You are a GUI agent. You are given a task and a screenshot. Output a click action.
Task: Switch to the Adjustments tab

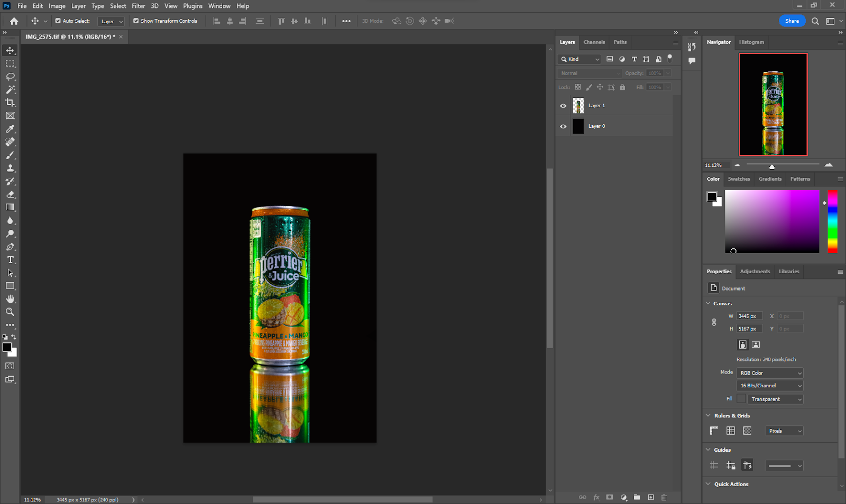(755, 272)
